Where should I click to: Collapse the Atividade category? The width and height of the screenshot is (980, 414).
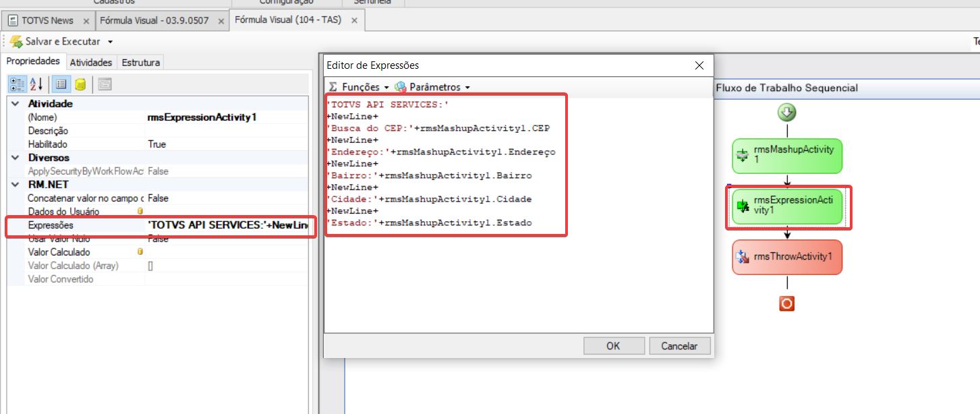click(15, 104)
